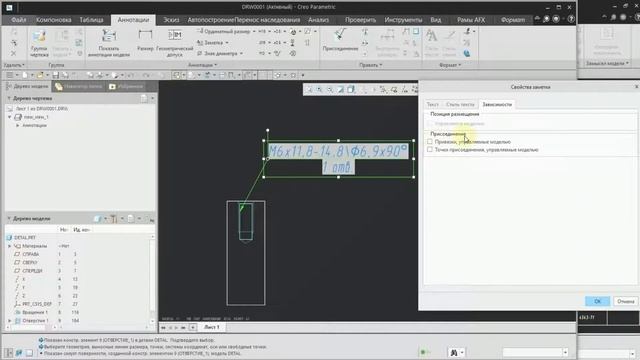640x360 pixels.
Task: Select PRT_CSYS_DEF coordinate system
Action: coord(37,304)
